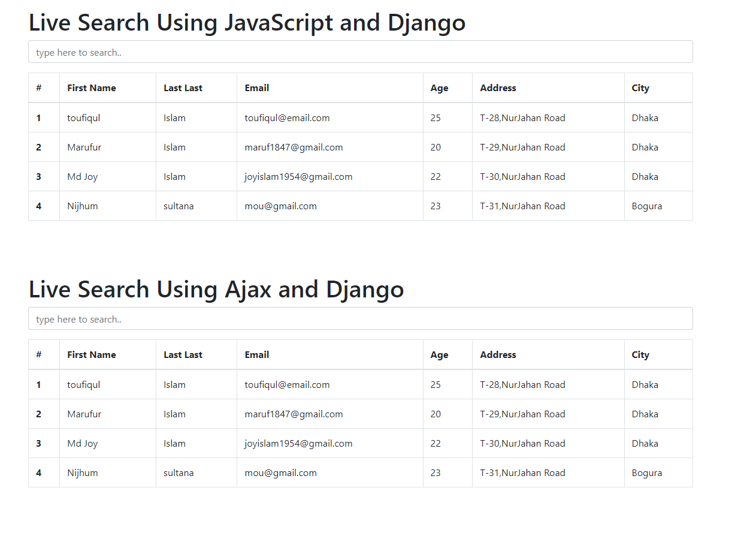Click 'T-30,NurJahan Road' in JavaScript table

point(522,176)
